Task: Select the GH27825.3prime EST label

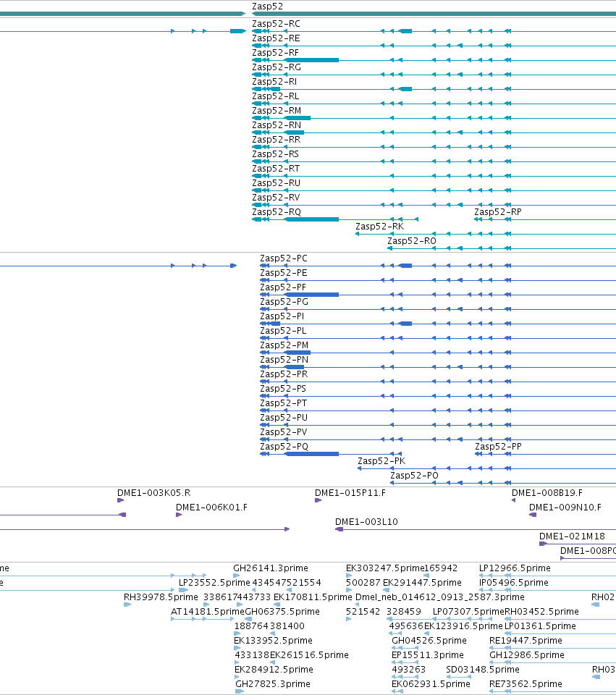Action: [273, 684]
